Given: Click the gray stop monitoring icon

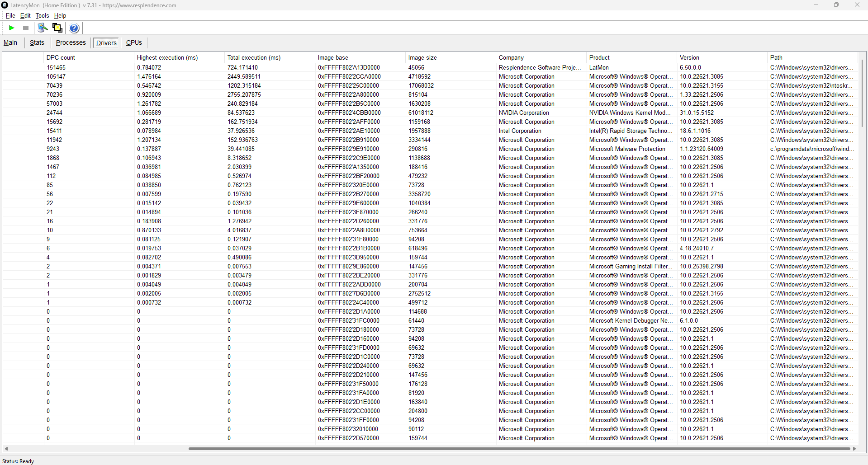Looking at the screenshot, I should pyautogui.click(x=26, y=28).
